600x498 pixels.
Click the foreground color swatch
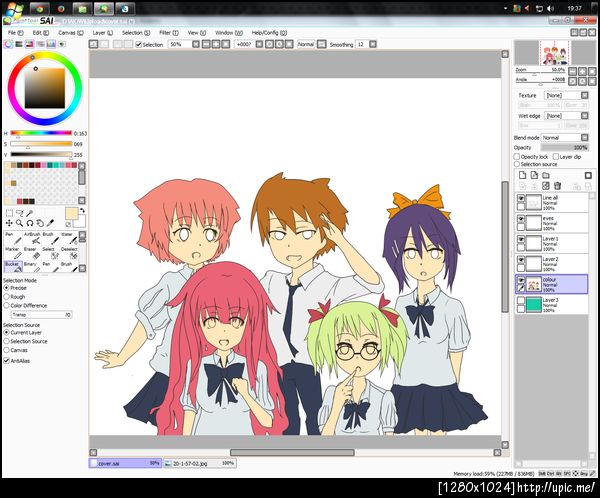pos(71,214)
